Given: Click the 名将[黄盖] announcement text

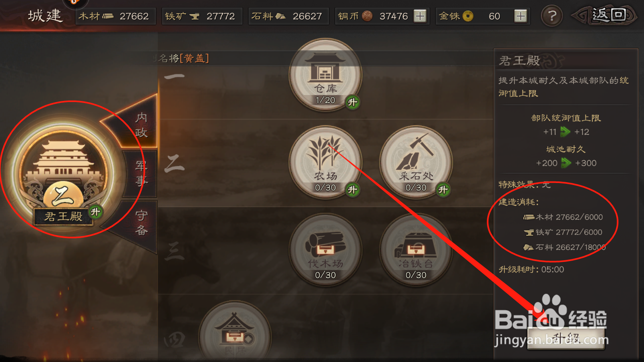Looking at the screenshot, I should click(184, 58).
